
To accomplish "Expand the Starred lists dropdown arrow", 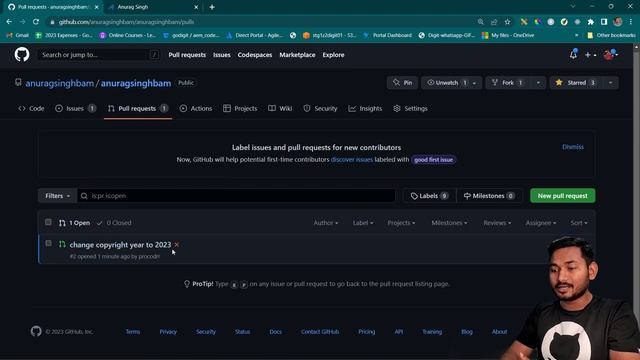I will point(611,82).
